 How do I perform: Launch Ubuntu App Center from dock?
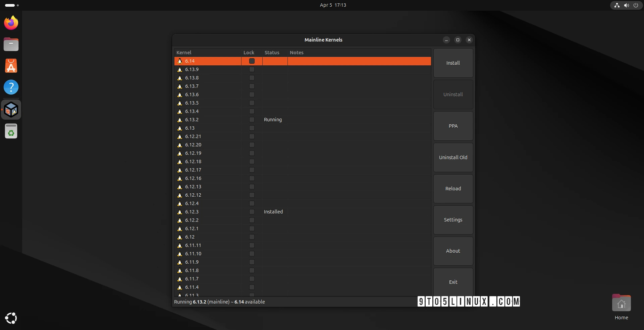click(x=11, y=66)
